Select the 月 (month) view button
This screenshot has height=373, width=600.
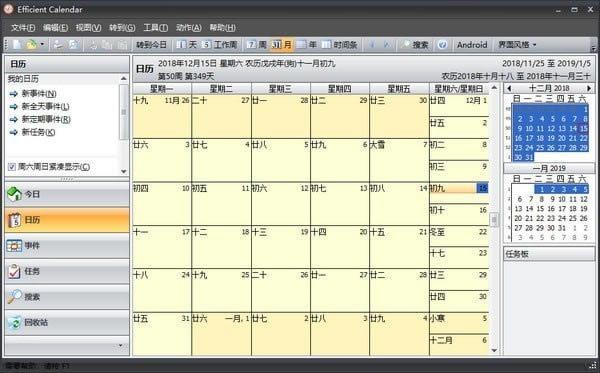(281, 45)
